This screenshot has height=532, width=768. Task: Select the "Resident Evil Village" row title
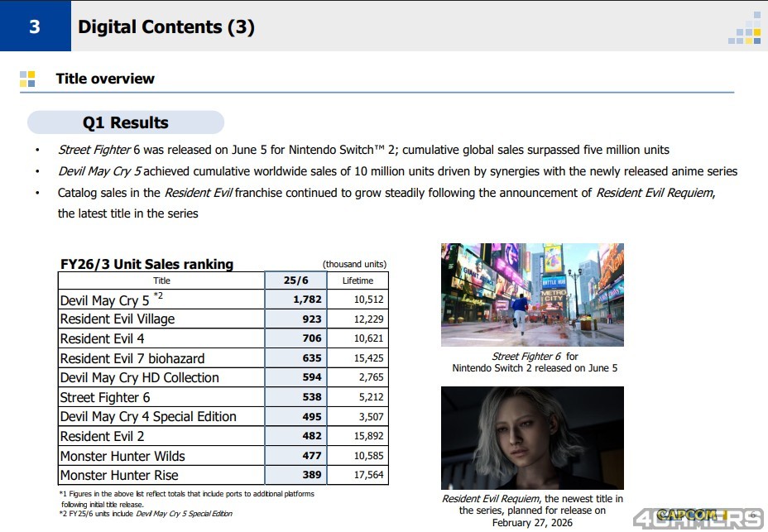[117, 319]
